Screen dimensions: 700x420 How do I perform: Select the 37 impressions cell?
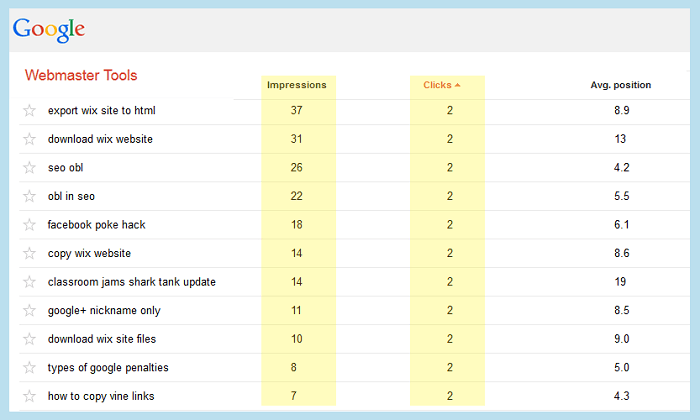click(x=297, y=110)
